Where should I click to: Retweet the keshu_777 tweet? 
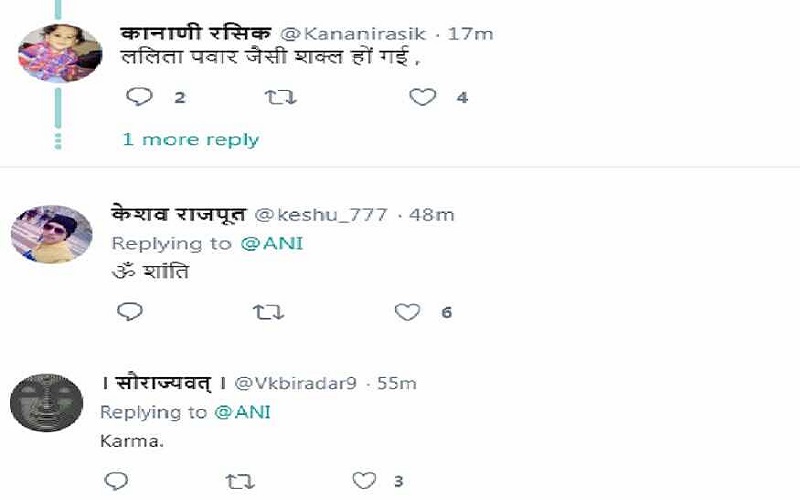point(267,313)
